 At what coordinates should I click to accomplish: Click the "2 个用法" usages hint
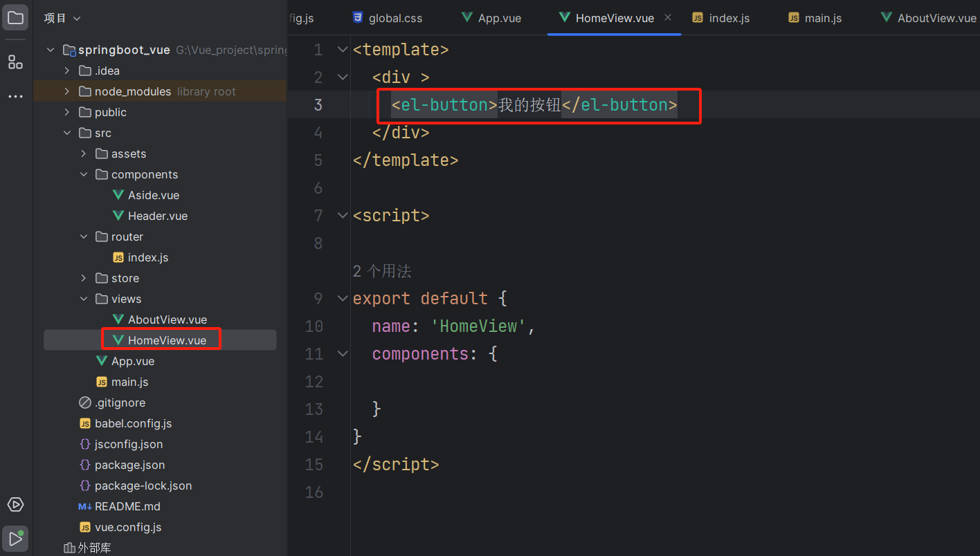(382, 271)
